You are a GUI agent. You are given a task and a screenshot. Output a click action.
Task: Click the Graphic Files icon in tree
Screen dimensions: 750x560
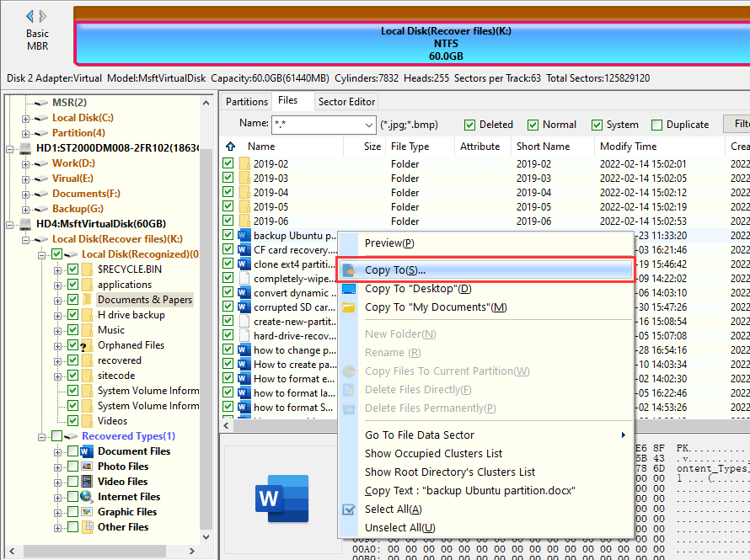pos(87,512)
